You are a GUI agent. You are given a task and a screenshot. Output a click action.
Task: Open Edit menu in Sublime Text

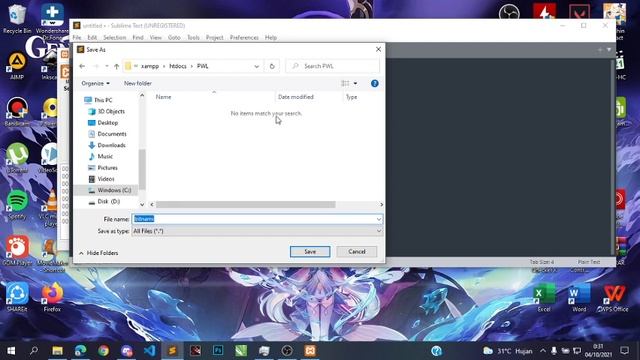coord(92,38)
